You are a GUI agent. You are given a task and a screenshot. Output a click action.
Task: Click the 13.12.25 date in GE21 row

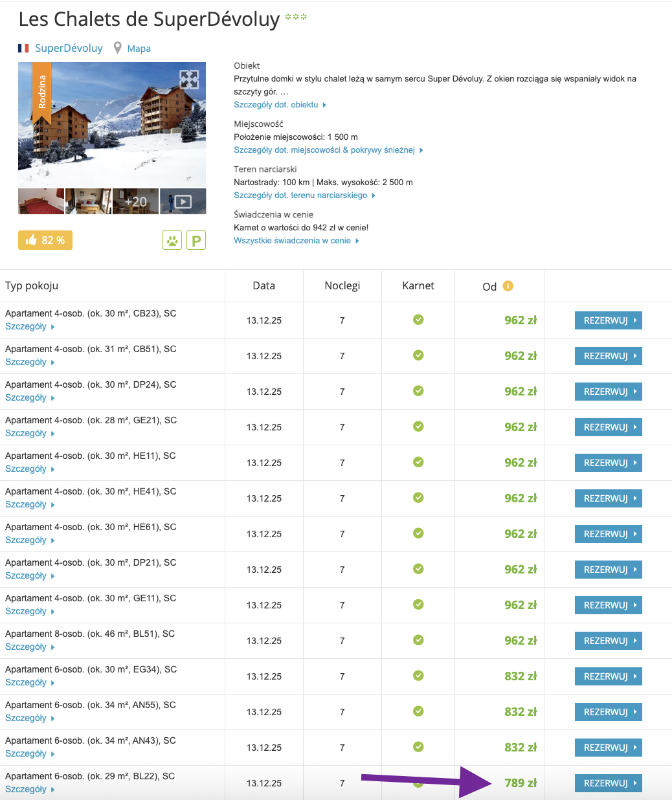pos(264,427)
